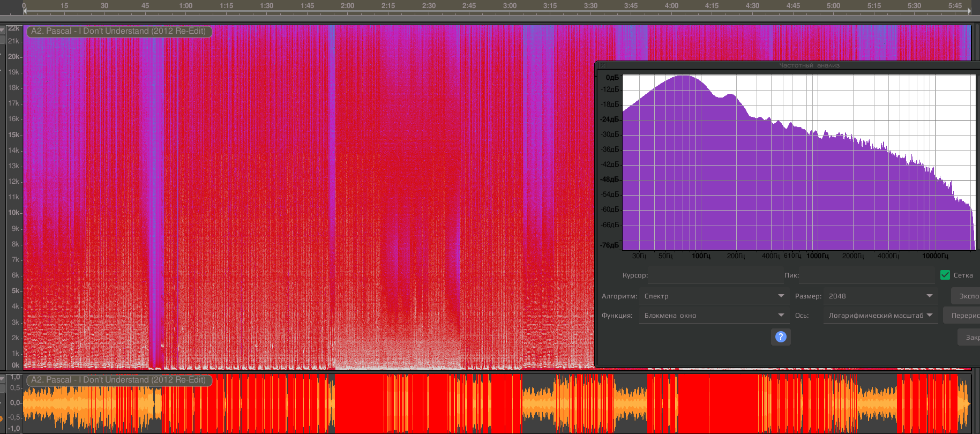The width and height of the screenshot is (980, 434).
Task: Click the Перерис redraw button
Action: click(962, 315)
